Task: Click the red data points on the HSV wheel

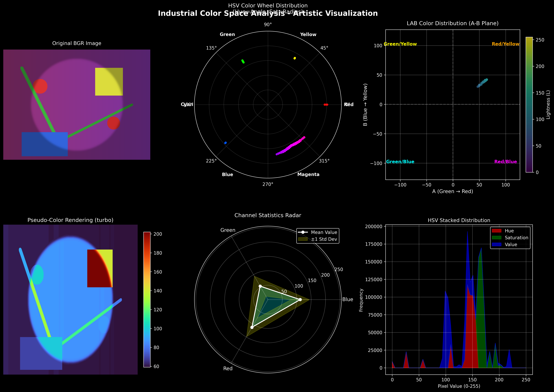Action: (326, 105)
